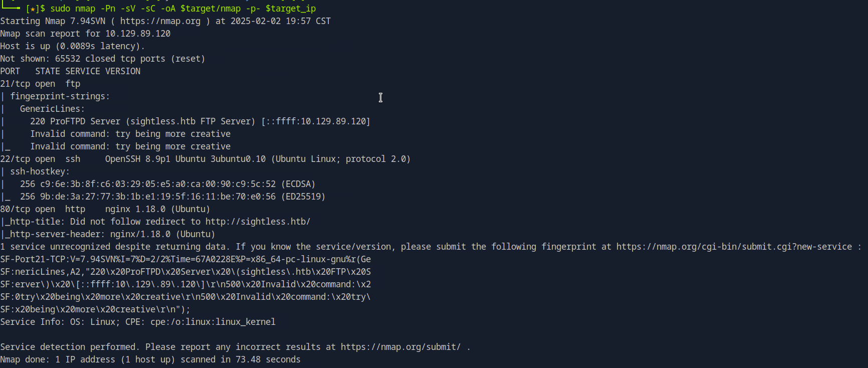Click the 10.129.89.120 address in the scan report line
The image size is (868, 368).
[x=138, y=34]
